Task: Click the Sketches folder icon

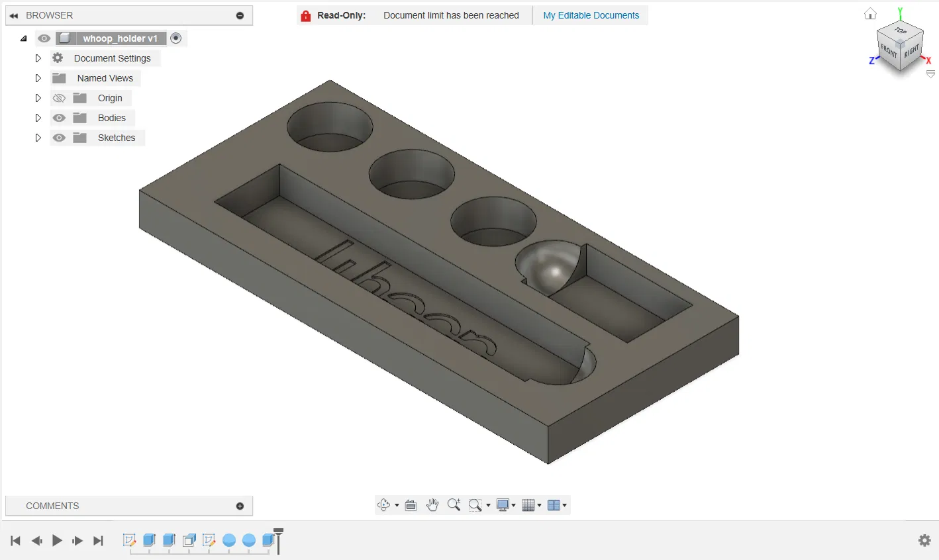Action: coord(80,138)
